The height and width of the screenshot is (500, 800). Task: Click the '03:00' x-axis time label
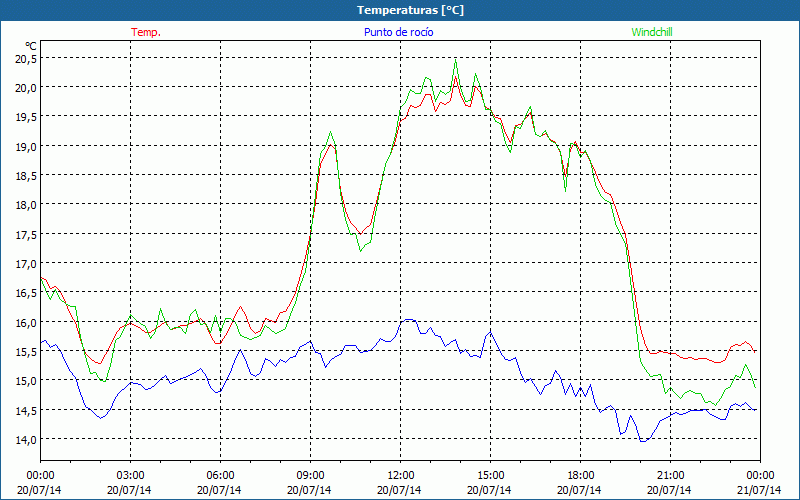click(131, 475)
